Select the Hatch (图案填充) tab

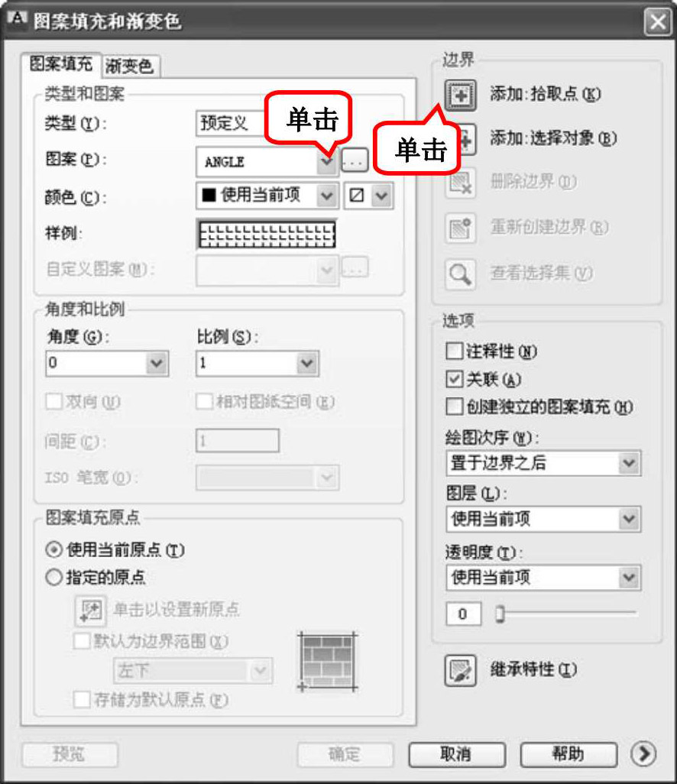coord(61,64)
